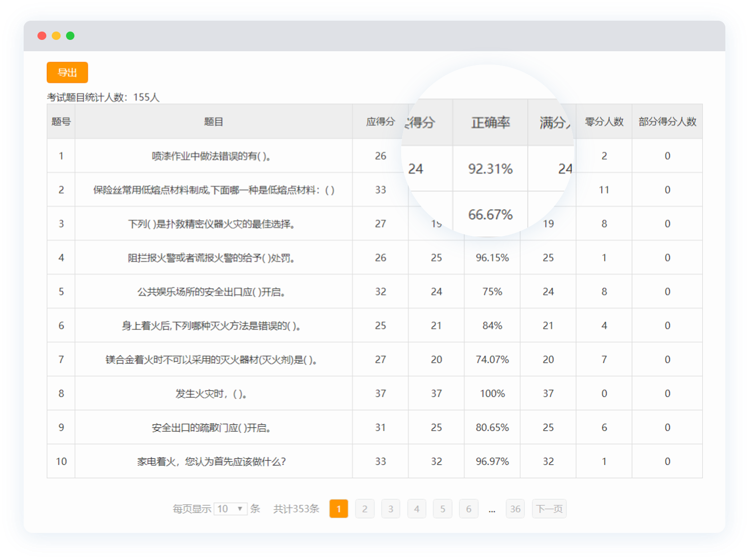Select current page 1 button

[339, 509]
